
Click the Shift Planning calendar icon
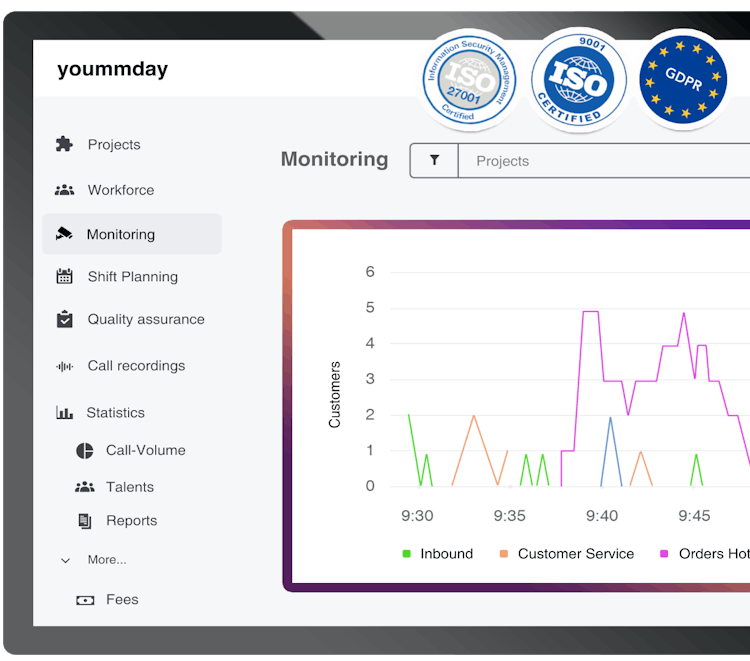[x=64, y=276]
